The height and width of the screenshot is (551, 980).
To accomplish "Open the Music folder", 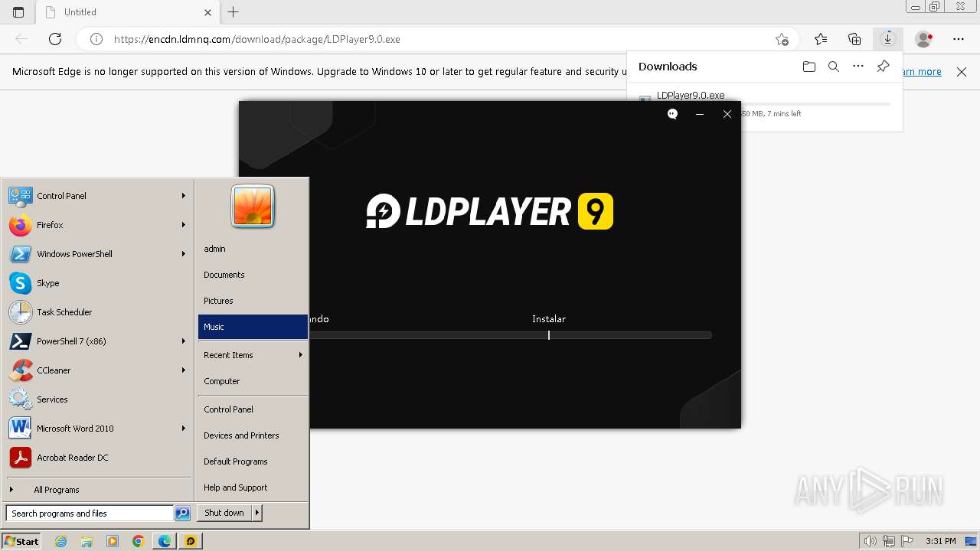I will point(253,327).
